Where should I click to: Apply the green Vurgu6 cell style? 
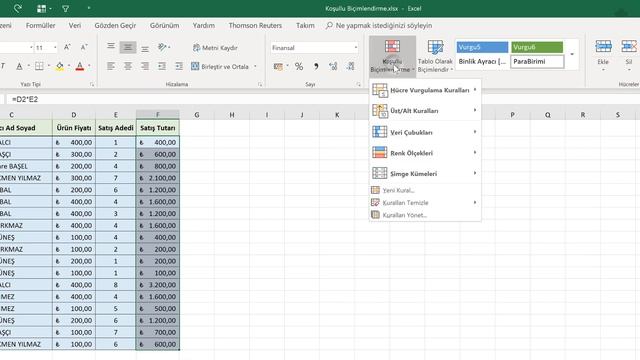click(x=537, y=47)
